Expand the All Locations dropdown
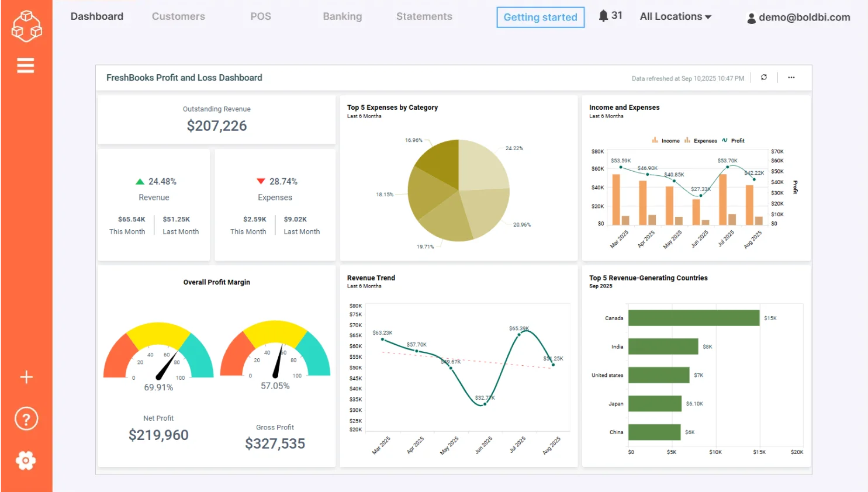This screenshot has width=868, height=492. tap(676, 16)
